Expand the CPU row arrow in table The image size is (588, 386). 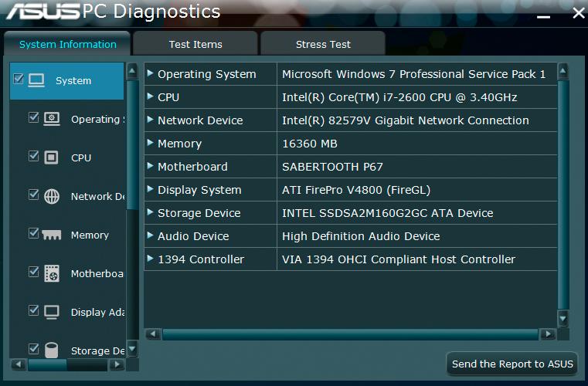point(151,96)
